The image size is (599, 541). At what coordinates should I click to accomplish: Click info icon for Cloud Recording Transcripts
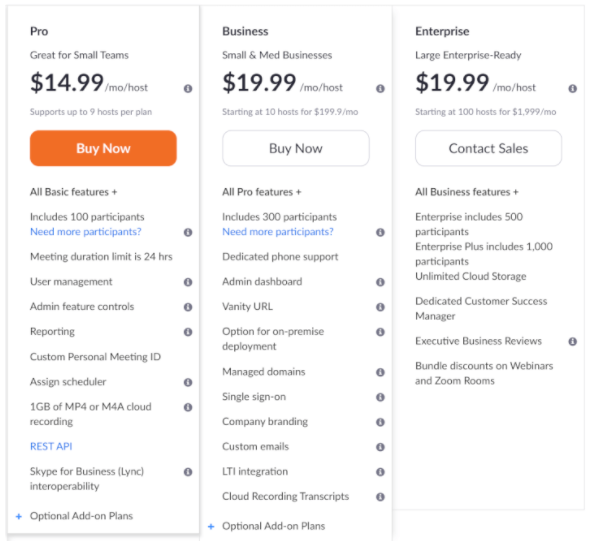click(380, 497)
